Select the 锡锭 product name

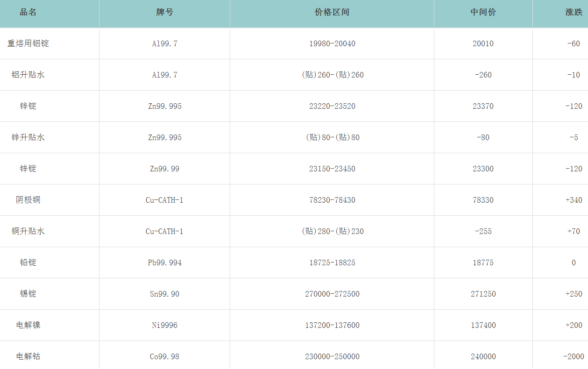pyautogui.click(x=28, y=294)
